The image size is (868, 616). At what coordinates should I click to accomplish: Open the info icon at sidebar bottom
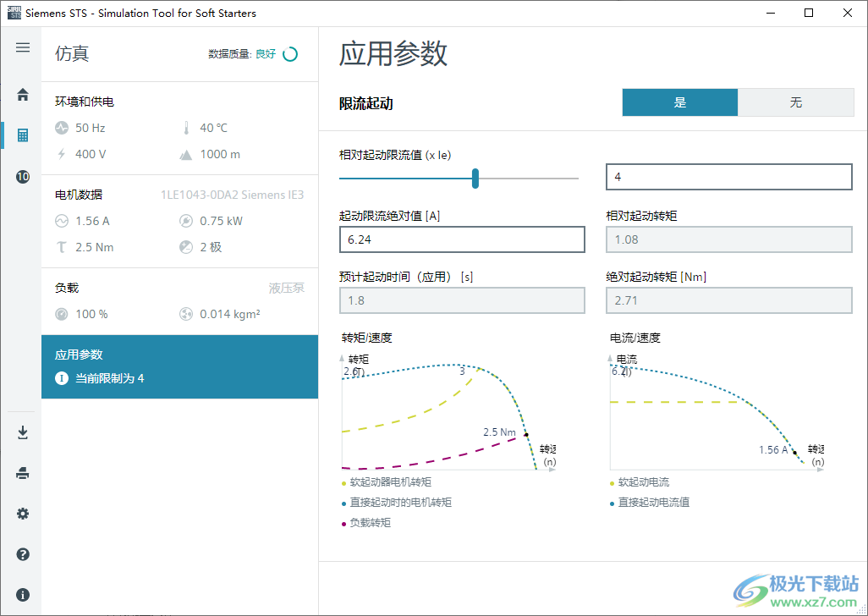click(x=23, y=595)
